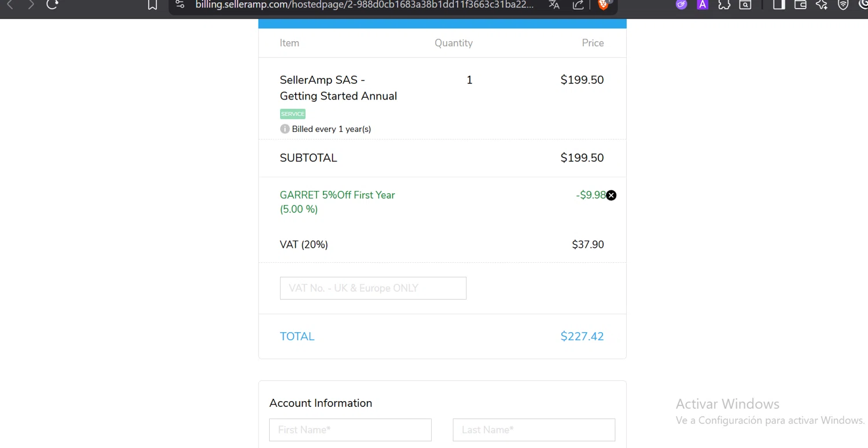Click the Price column header
Image resolution: width=868 pixels, height=448 pixels.
(593, 43)
